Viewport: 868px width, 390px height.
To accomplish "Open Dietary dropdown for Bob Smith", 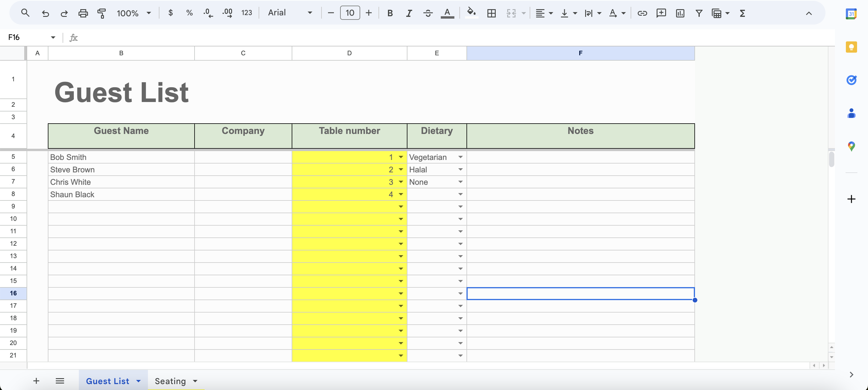I will pos(460,157).
